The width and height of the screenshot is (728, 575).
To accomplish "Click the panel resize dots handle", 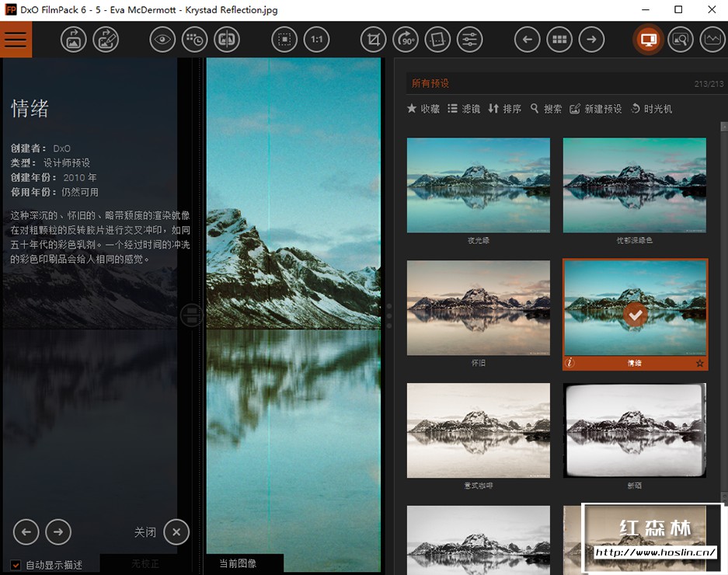I will [x=389, y=315].
